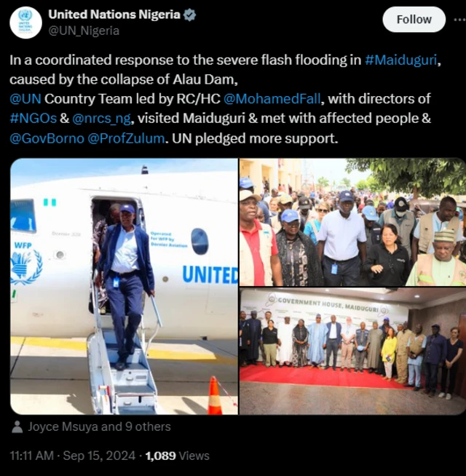
Task: Click the verified badge next to United Nations Nigeria
Action: 190,15
